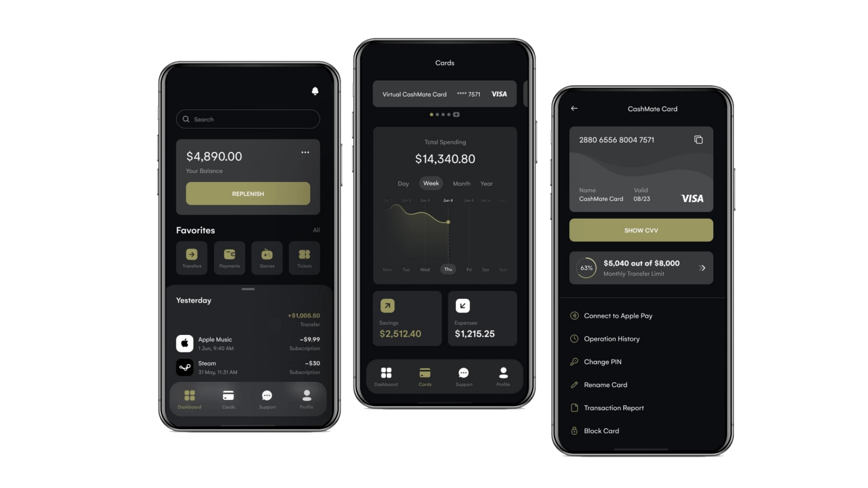Toggle the Virtual CashMate Card selector
868x488 pixels.
(445, 94)
